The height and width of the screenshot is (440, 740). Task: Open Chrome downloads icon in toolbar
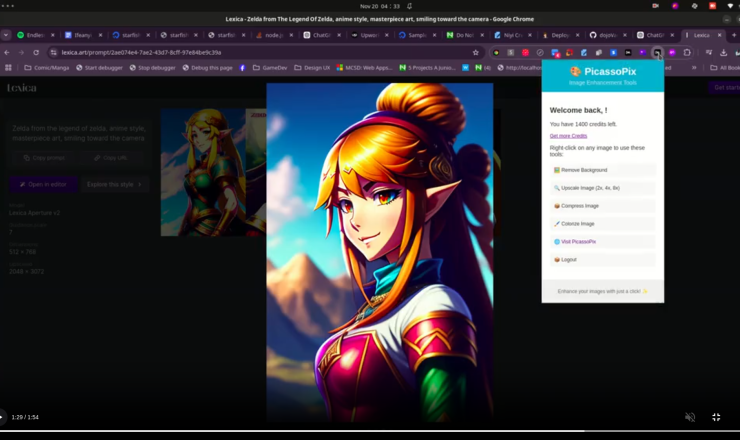723,52
